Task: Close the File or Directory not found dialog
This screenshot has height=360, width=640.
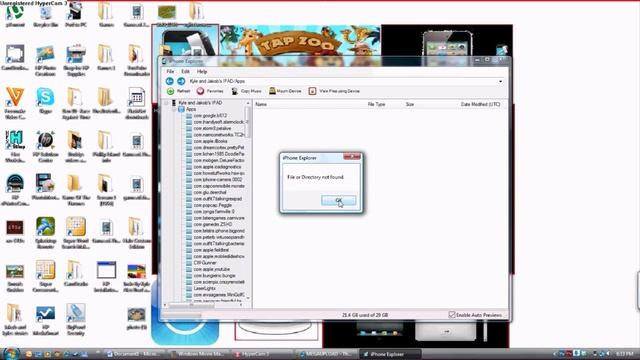Action: pyautogui.click(x=352, y=156)
